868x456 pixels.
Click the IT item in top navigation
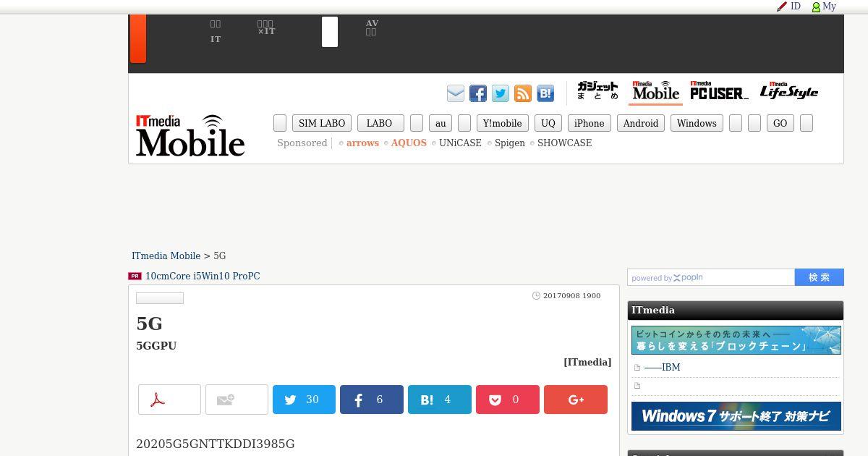point(216,32)
